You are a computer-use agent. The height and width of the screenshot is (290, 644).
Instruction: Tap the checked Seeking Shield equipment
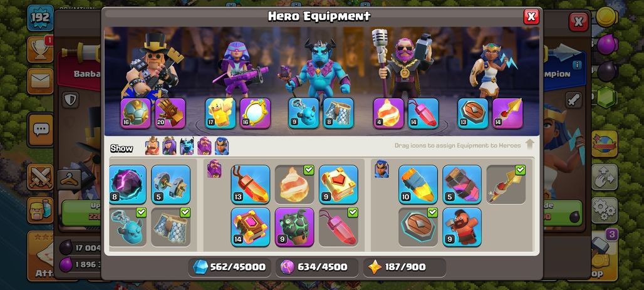coord(418,227)
